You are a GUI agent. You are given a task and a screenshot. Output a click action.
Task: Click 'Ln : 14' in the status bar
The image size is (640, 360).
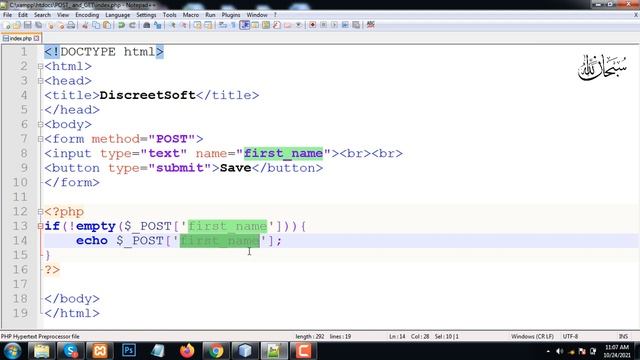tap(397, 336)
